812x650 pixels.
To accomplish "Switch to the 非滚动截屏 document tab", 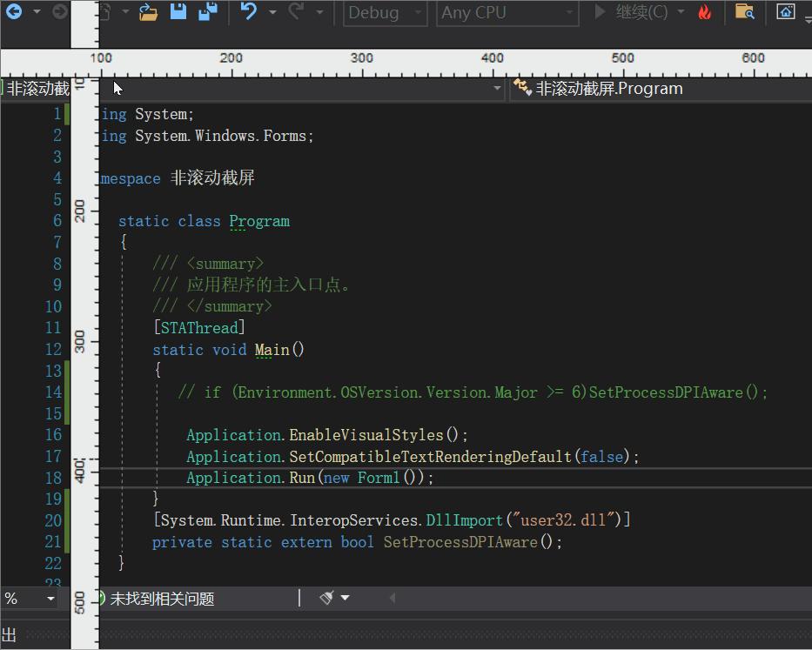I will click(x=35, y=87).
